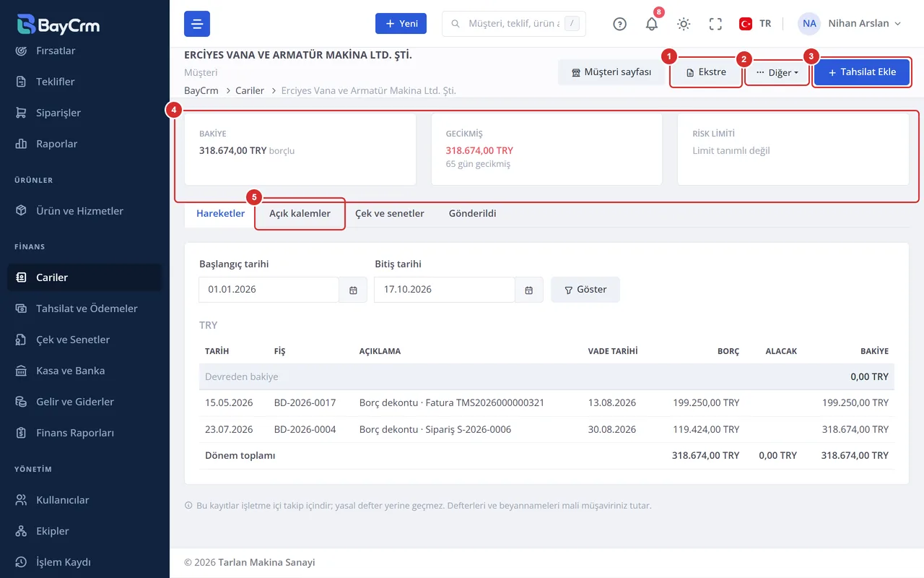Open the Ekstre statement
This screenshot has width=924, height=578.
(706, 72)
